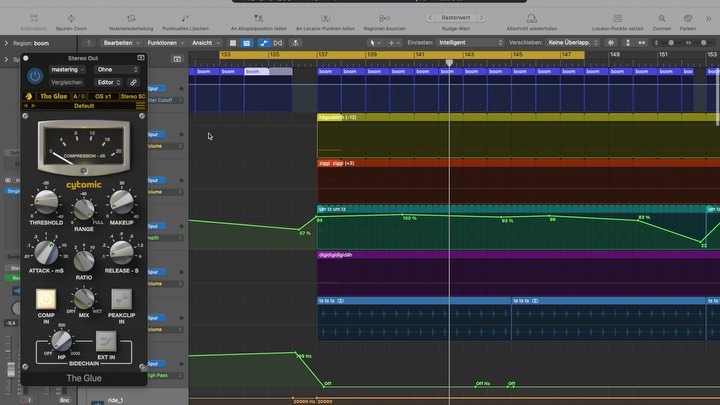
Task: Open the Farben color palette
Action: point(687,18)
